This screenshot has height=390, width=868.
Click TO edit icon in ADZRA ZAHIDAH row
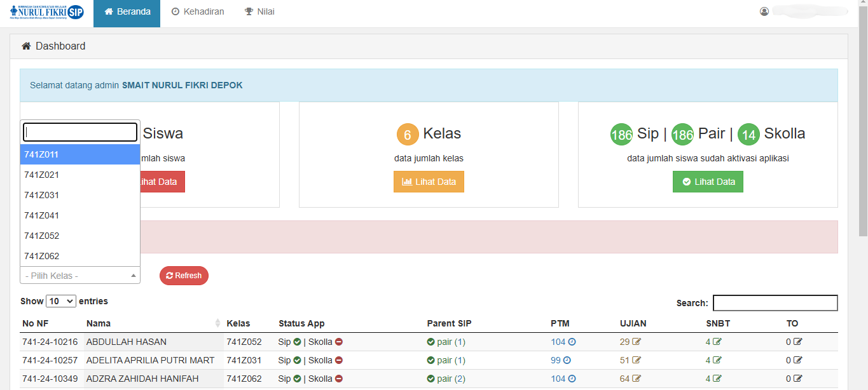coord(798,379)
